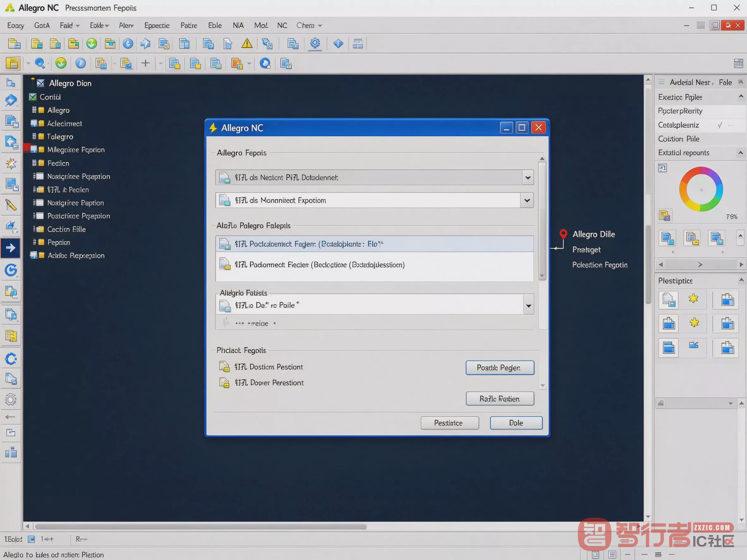The image size is (747, 560).
Task: Select the highlighted right-arrow tool in left sidebar
Action: click(x=10, y=248)
